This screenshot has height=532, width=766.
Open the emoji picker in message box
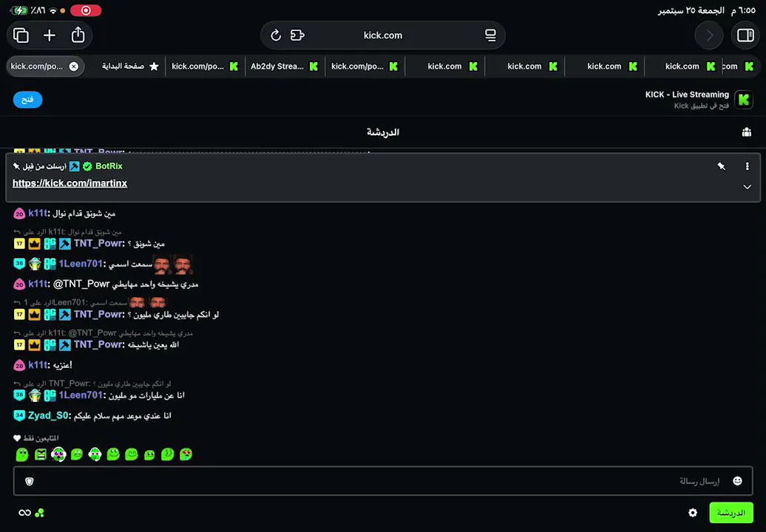pos(737,481)
